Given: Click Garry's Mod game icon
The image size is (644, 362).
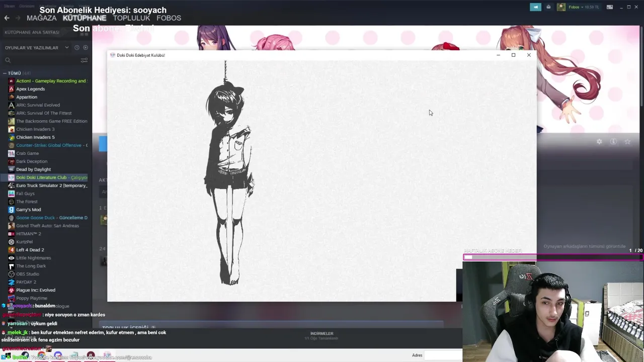Looking at the screenshot, I should (x=11, y=210).
